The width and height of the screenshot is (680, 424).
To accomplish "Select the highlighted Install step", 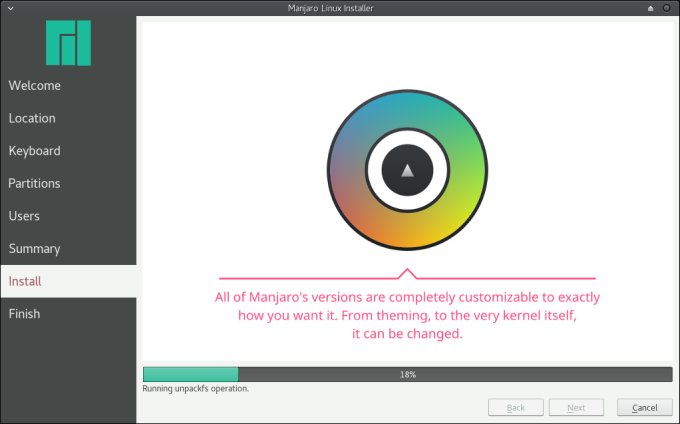I will coord(69,281).
